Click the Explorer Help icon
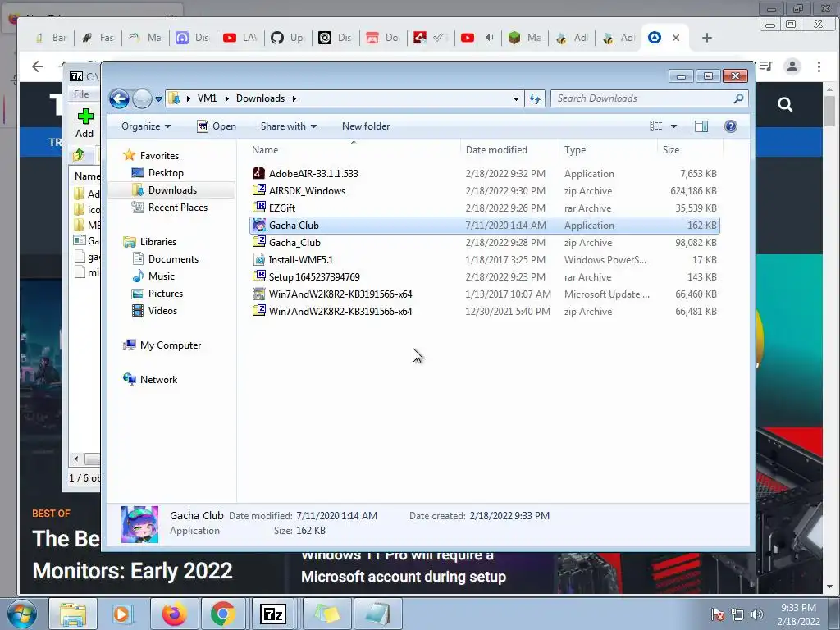Screen dimensions: 840x630 731,126
